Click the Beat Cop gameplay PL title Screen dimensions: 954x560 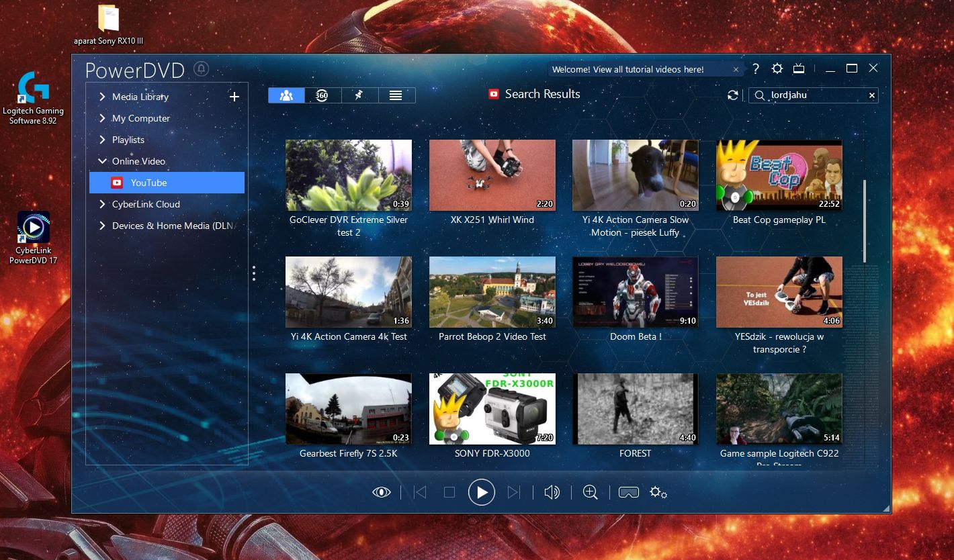pos(779,220)
